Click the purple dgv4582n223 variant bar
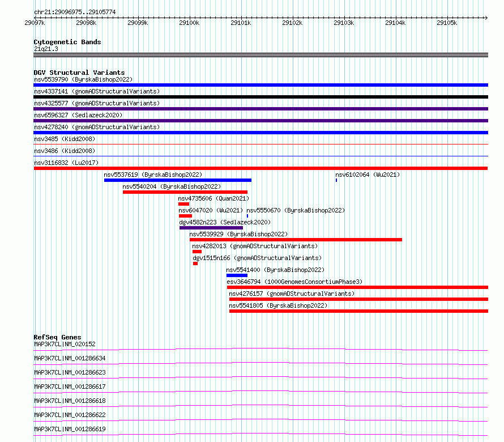Image resolution: width=504 pixels, height=442 pixels. point(211,228)
